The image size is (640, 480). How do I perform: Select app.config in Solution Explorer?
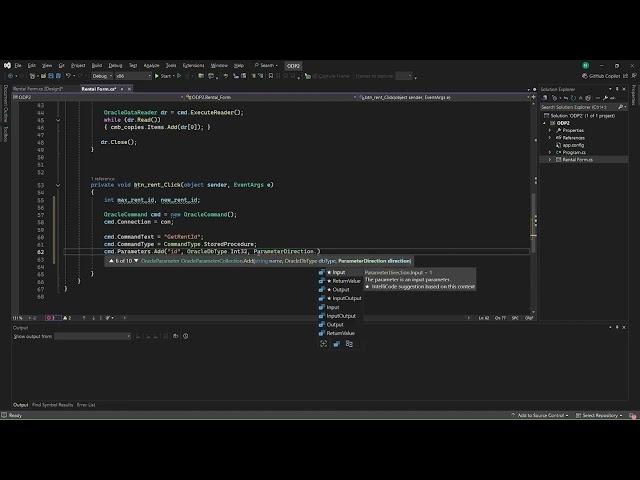pos(573,145)
